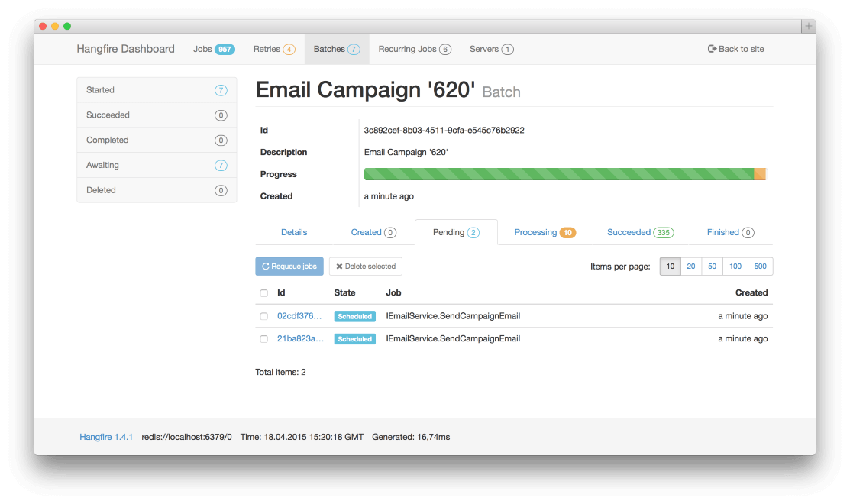Check the checkbox for job 21ba823a
The image size is (850, 504).
pyautogui.click(x=263, y=338)
